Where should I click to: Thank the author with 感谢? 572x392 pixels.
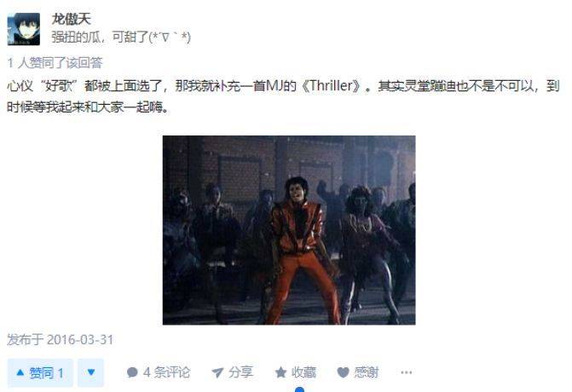point(358,372)
